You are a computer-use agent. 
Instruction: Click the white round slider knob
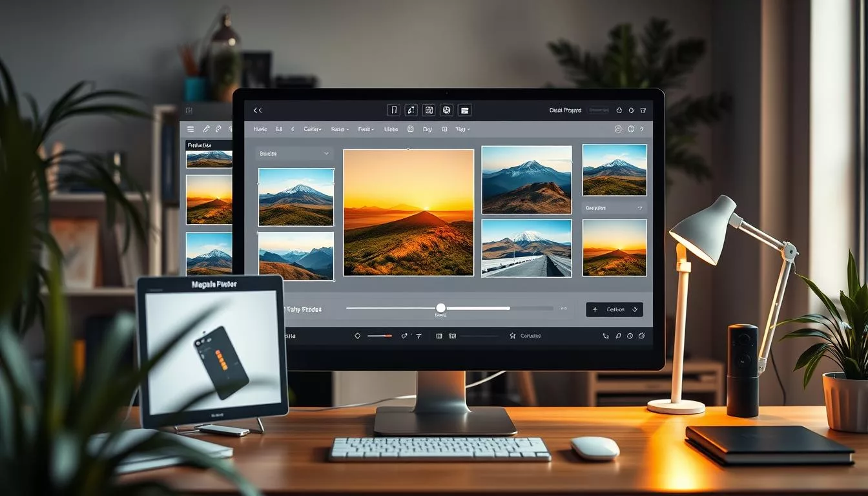[441, 308]
